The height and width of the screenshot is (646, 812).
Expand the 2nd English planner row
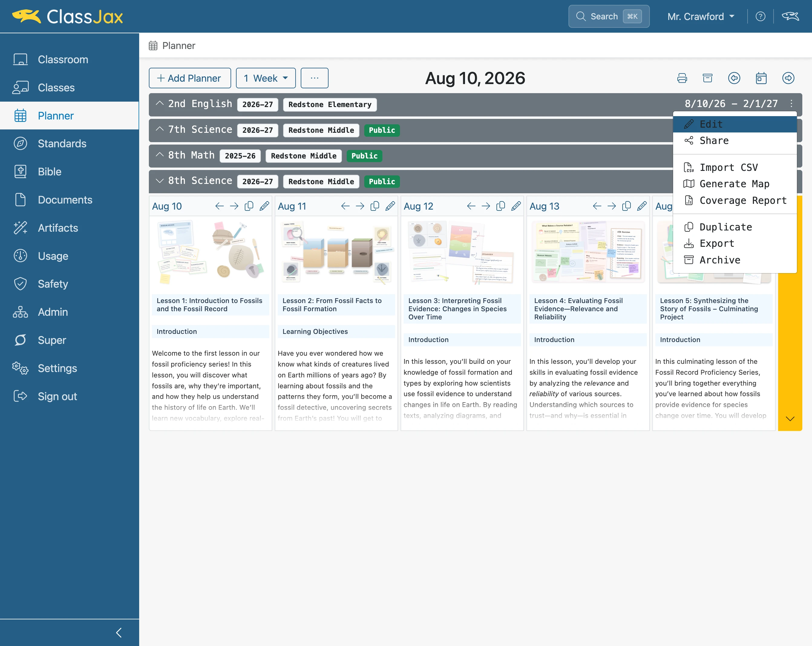pyautogui.click(x=160, y=103)
